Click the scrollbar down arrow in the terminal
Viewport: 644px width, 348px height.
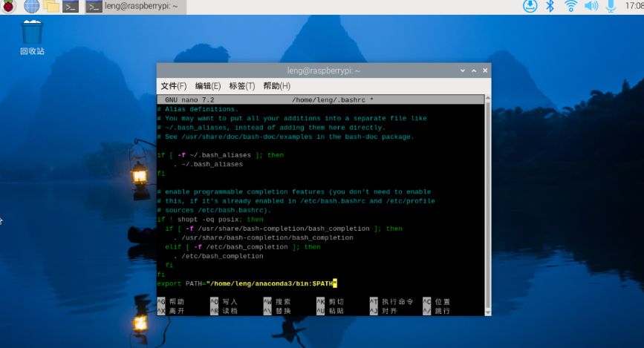(x=488, y=312)
